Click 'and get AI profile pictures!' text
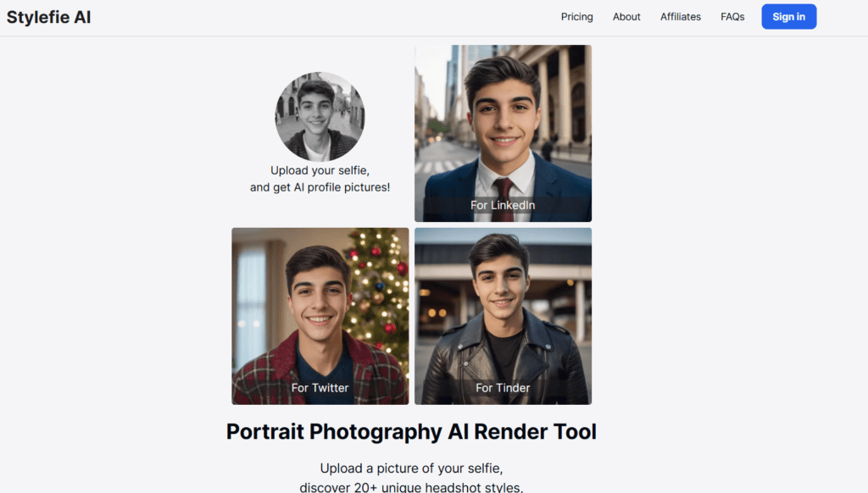The image size is (868, 493). click(x=320, y=187)
